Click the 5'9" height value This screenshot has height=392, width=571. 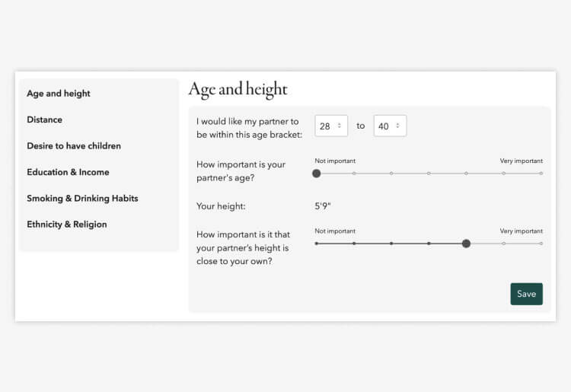[x=323, y=206]
